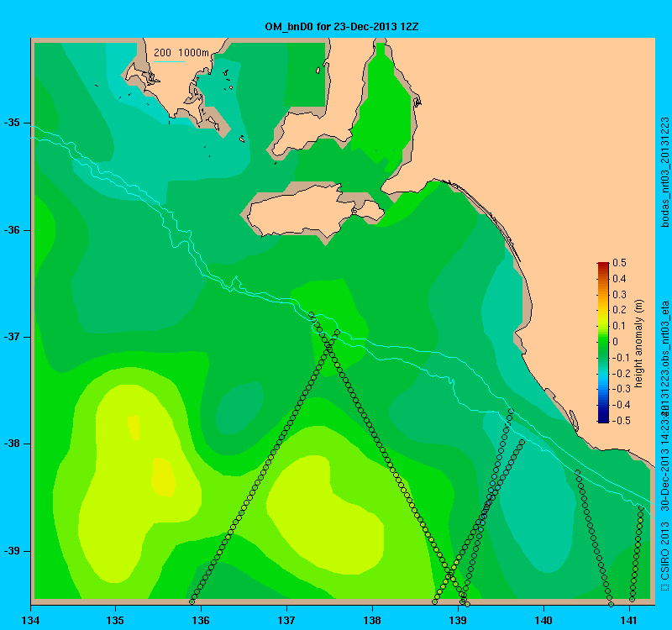672x630 pixels.
Task: Select the -39 latitude tick label
Action: [x=12, y=551]
